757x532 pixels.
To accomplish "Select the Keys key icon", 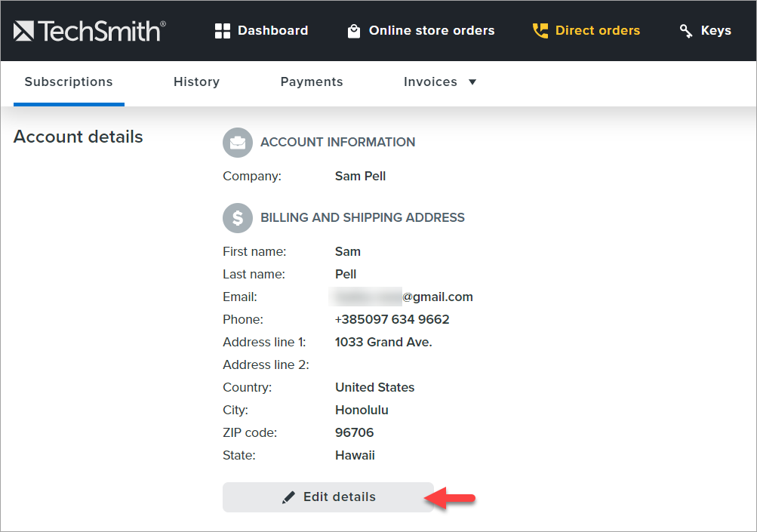I will pos(685,30).
